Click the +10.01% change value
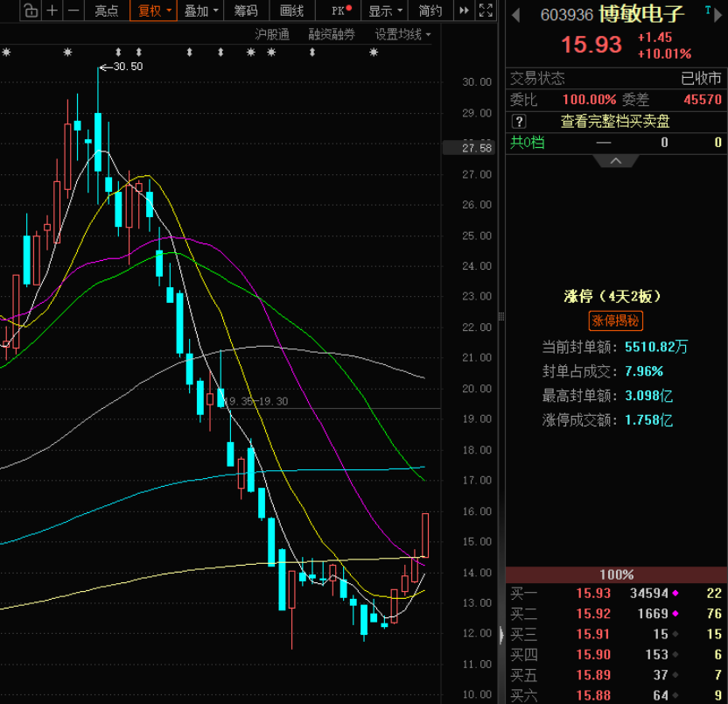The image size is (728, 704). coord(665,54)
